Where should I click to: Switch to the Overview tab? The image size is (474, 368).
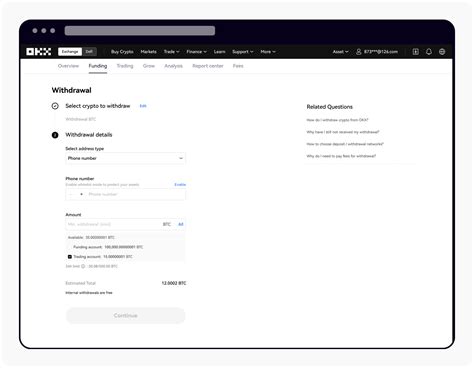pyautogui.click(x=68, y=66)
